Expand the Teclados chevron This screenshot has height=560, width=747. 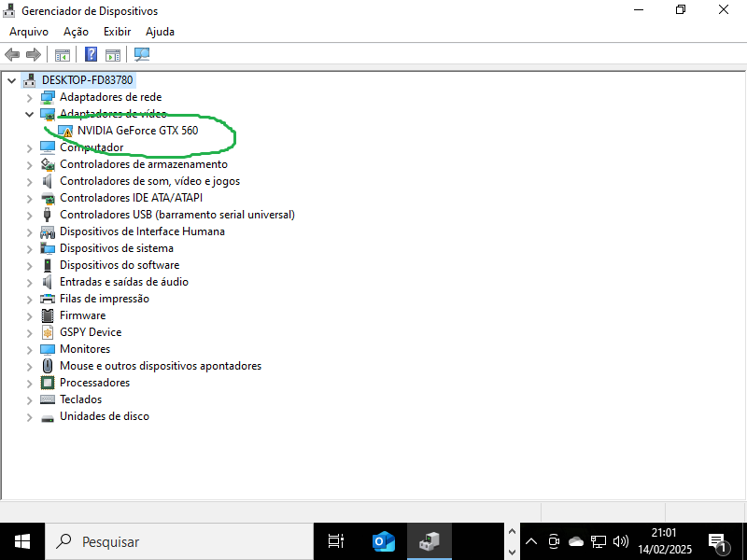[30, 400]
